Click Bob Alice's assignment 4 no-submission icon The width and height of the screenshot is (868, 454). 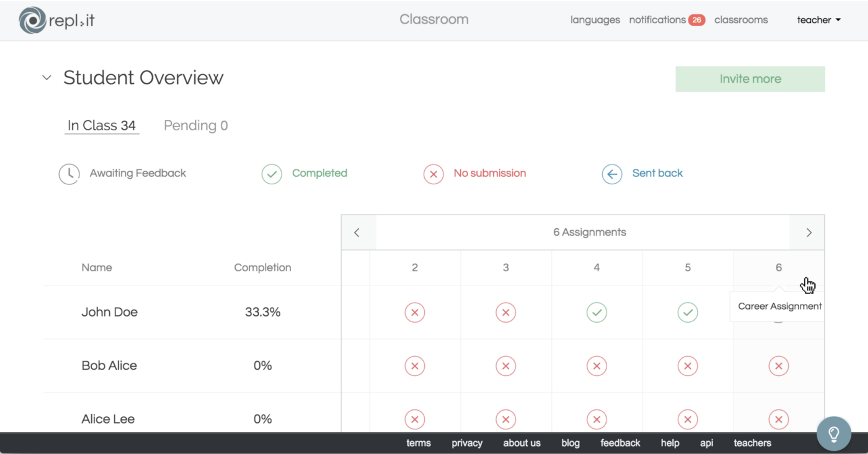(x=597, y=366)
